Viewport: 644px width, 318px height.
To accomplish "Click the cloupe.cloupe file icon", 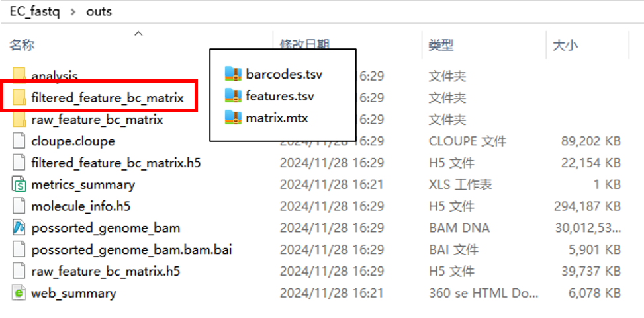I will click(19, 141).
